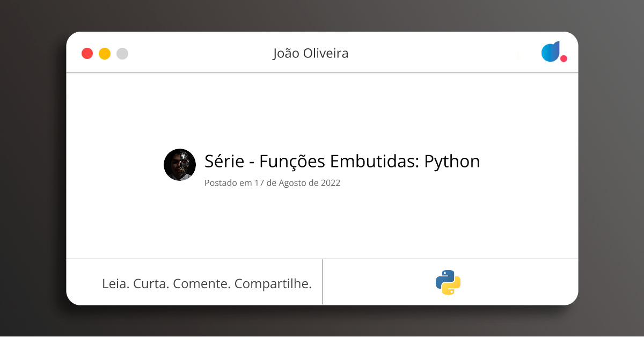Click the word "Python" in the title
Viewport: 644px width, 337px height.
[452, 162]
